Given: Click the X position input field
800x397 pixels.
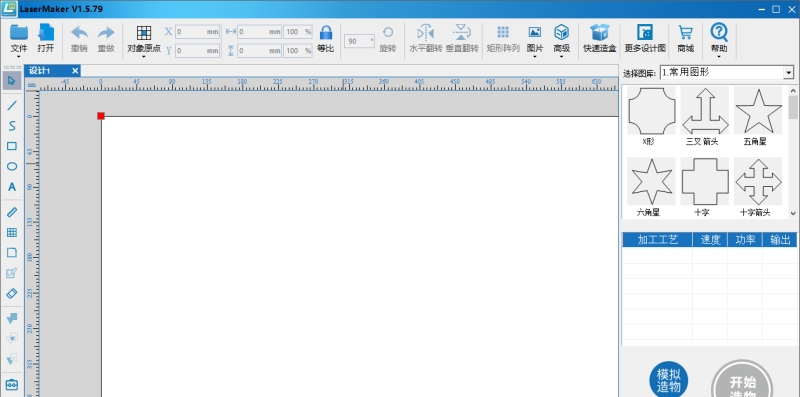Looking at the screenshot, I should pyautogui.click(x=197, y=32).
